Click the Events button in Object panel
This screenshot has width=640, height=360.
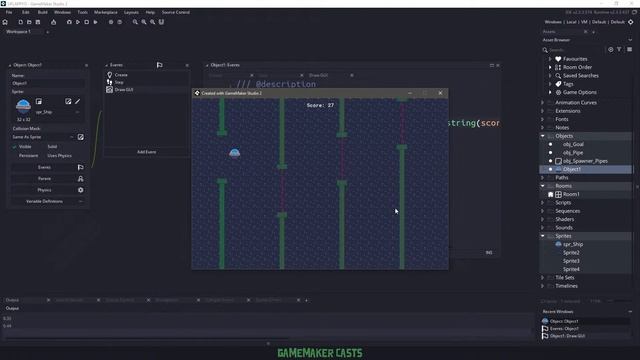[x=44, y=167]
